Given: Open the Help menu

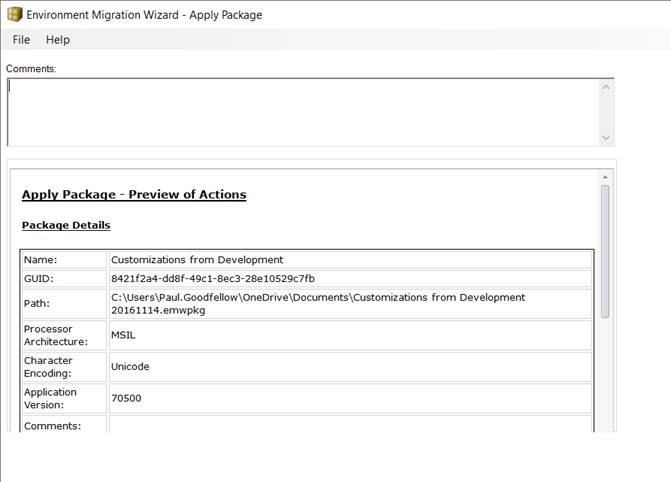Looking at the screenshot, I should coord(58,40).
